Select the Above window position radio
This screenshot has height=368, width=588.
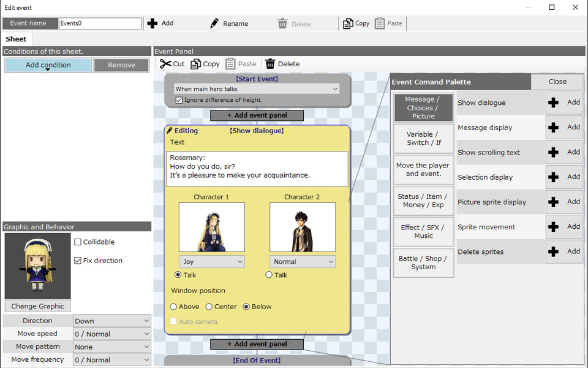[173, 307]
